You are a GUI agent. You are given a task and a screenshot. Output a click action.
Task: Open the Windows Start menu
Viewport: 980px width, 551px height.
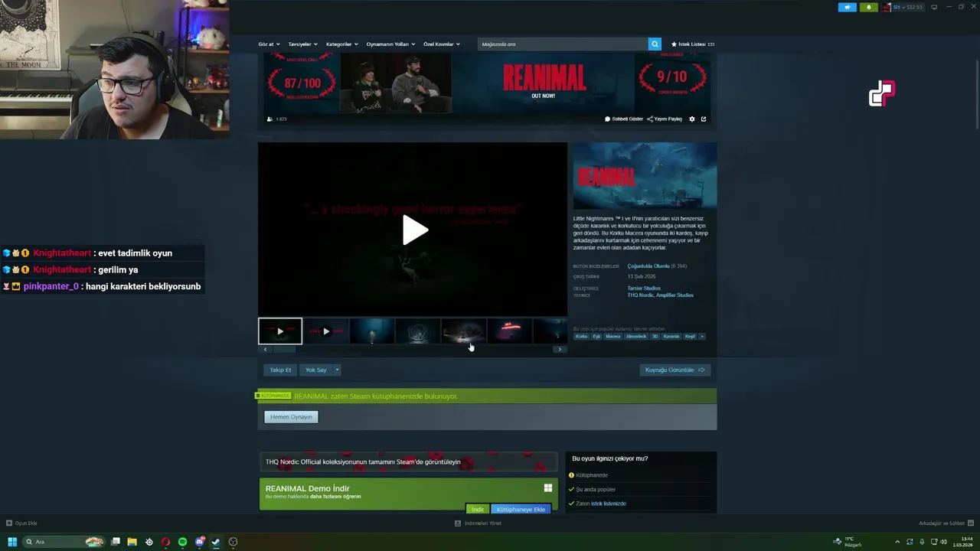tap(12, 542)
